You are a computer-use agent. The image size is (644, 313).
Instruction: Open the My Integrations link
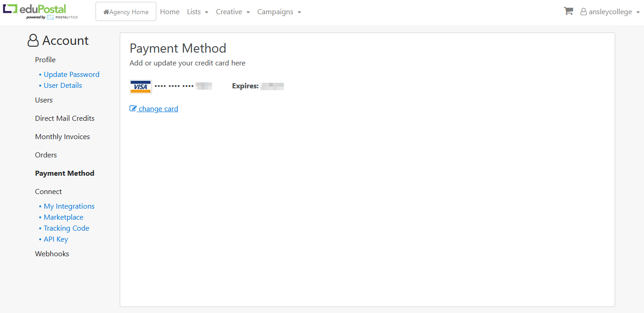(x=69, y=206)
